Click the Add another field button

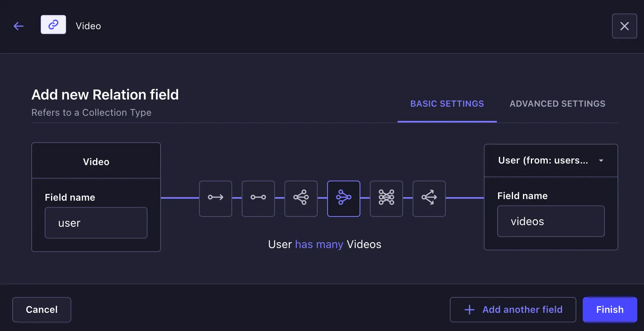click(x=513, y=310)
